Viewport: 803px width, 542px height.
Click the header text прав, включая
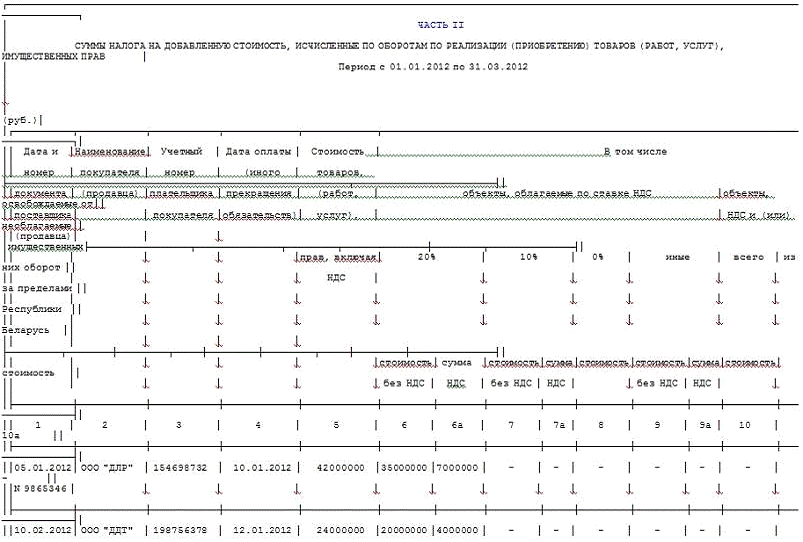coord(339,257)
